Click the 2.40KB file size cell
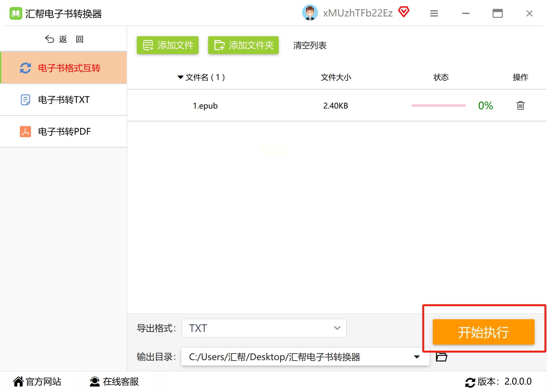This screenshot has height=392, width=547. 336,106
